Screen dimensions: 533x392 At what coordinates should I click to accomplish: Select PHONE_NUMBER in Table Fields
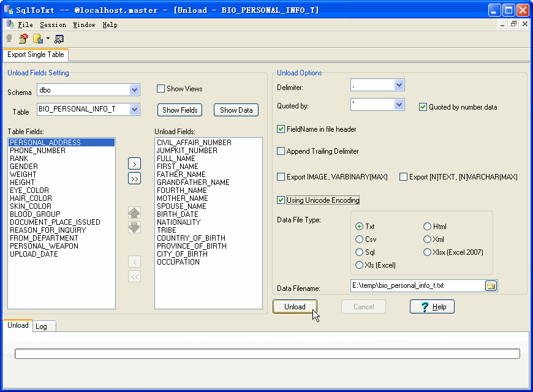[61, 151]
